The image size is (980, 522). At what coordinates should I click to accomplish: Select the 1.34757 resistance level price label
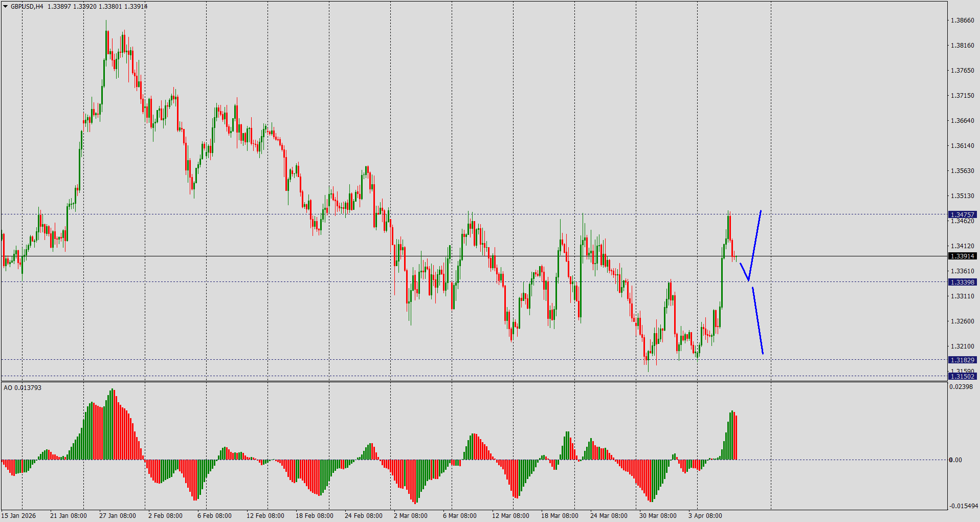click(962, 214)
